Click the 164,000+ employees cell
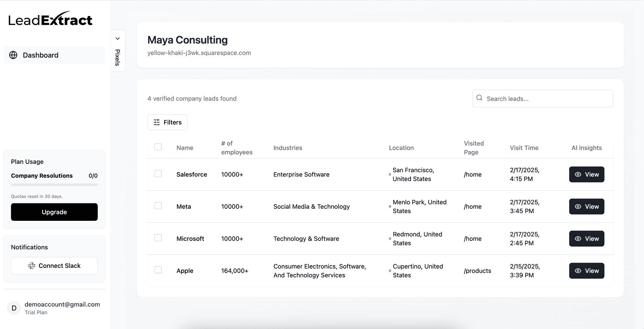Viewport: 644px width, 329px height. [x=235, y=271]
